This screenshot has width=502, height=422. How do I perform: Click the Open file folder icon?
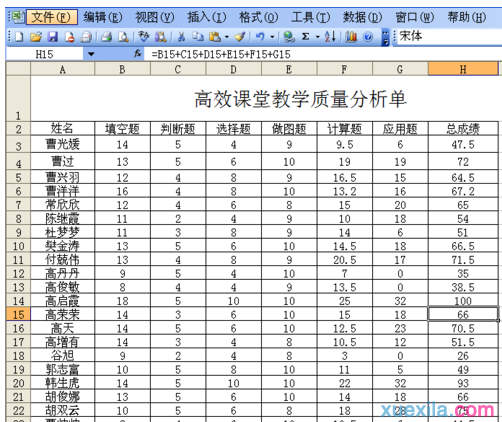click(36, 37)
